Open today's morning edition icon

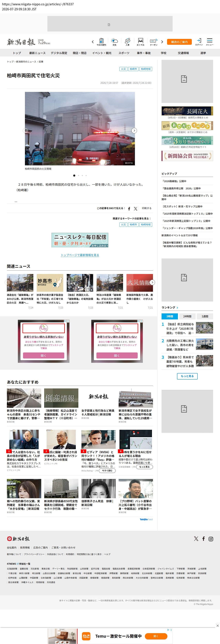pyautogui.click(x=101, y=42)
